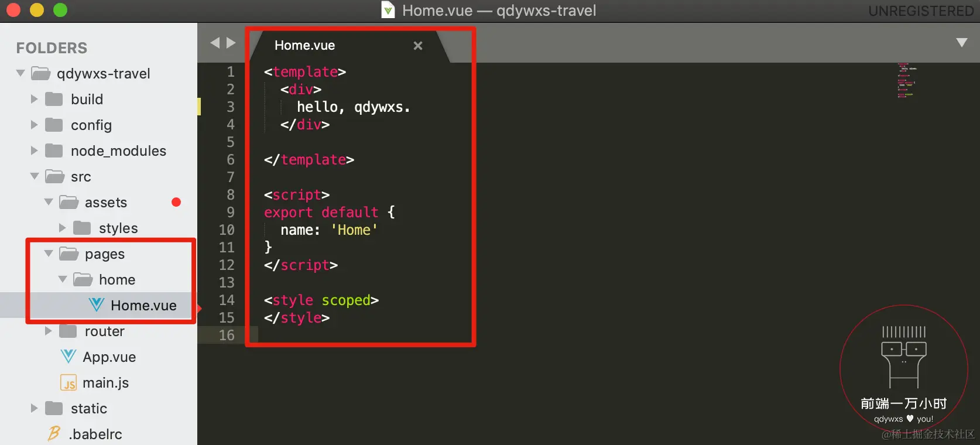Open the tab list dropdown arrow

click(x=961, y=43)
